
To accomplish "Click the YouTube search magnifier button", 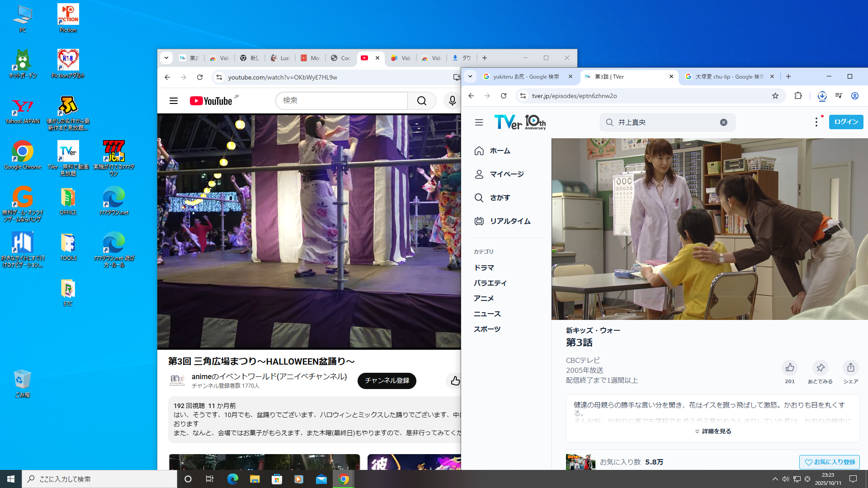I will (x=421, y=100).
